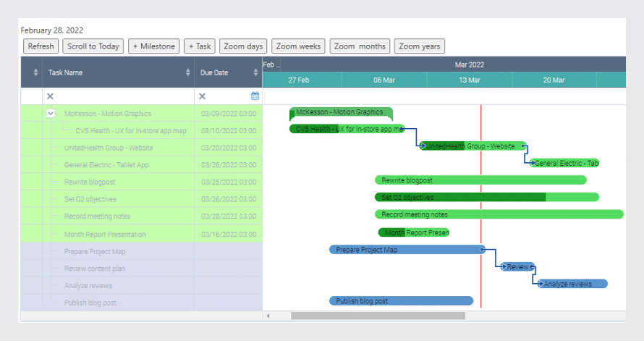Sort tasks by Task Name arrows
The height and width of the screenshot is (341, 644).
(x=187, y=72)
